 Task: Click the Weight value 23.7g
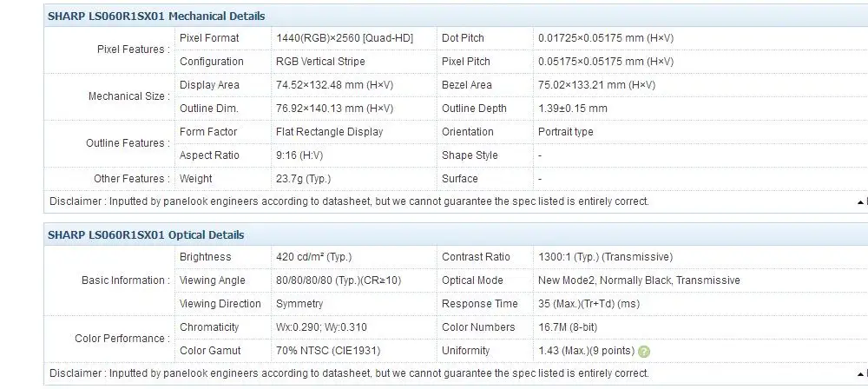(303, 179)
